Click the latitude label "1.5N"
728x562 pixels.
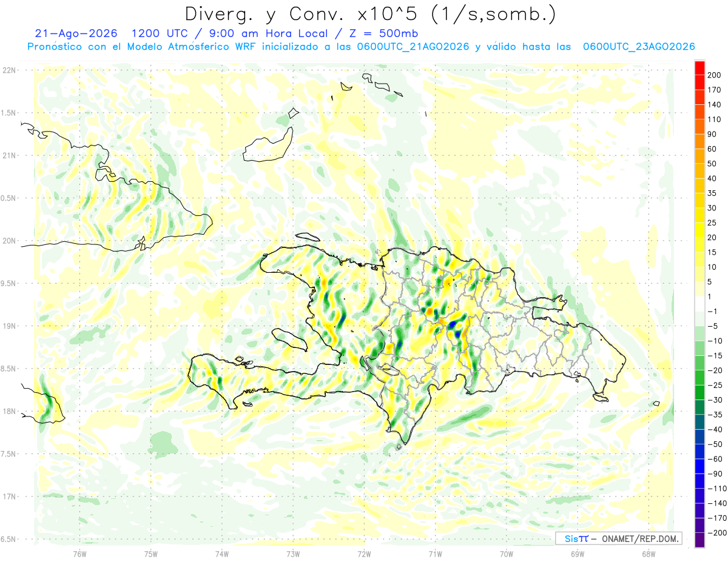click(x=7, y=113)
